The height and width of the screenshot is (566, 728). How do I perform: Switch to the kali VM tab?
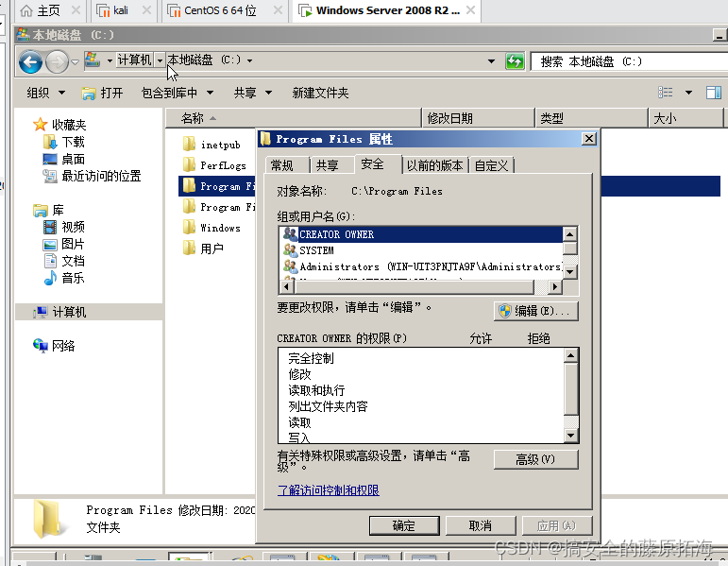tap(122, 10)
